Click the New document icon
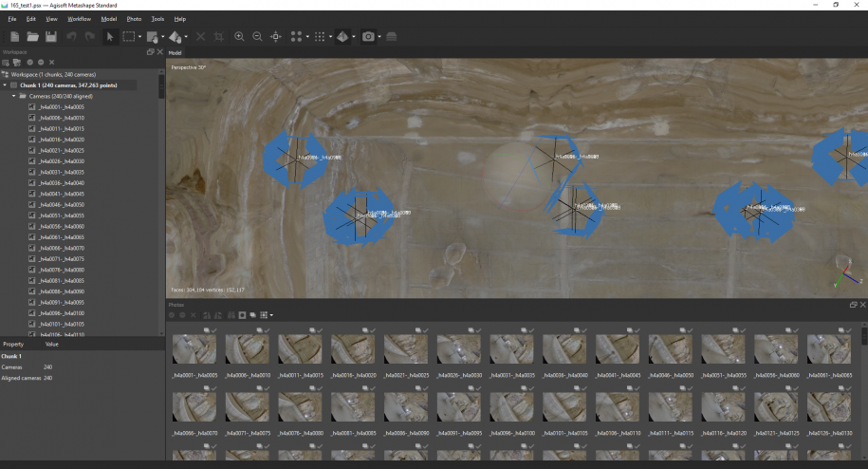 click(x=14, y=37)
